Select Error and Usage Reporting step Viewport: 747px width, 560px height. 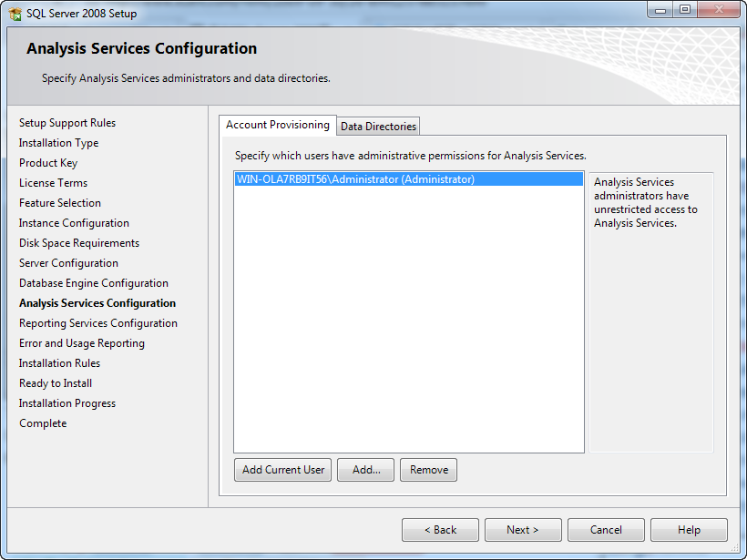(x=82, y=342)
